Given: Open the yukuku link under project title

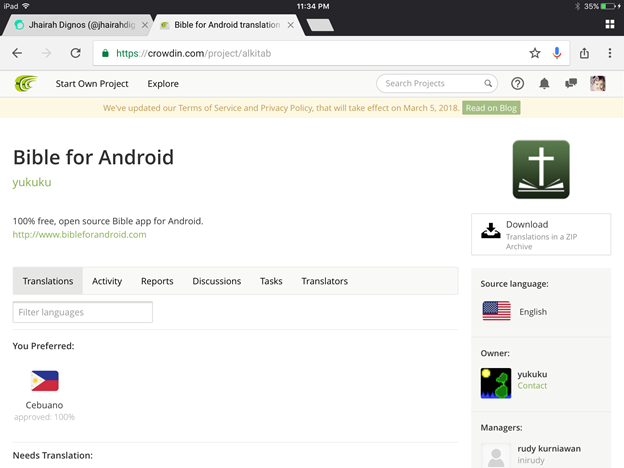Looking at the screenshot, I should [x=32, y=182].
